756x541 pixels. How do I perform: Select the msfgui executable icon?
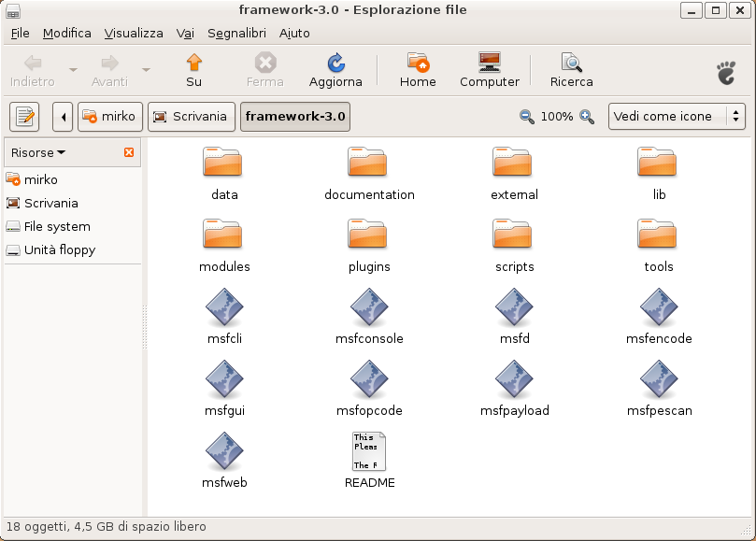tap(224, 379)
